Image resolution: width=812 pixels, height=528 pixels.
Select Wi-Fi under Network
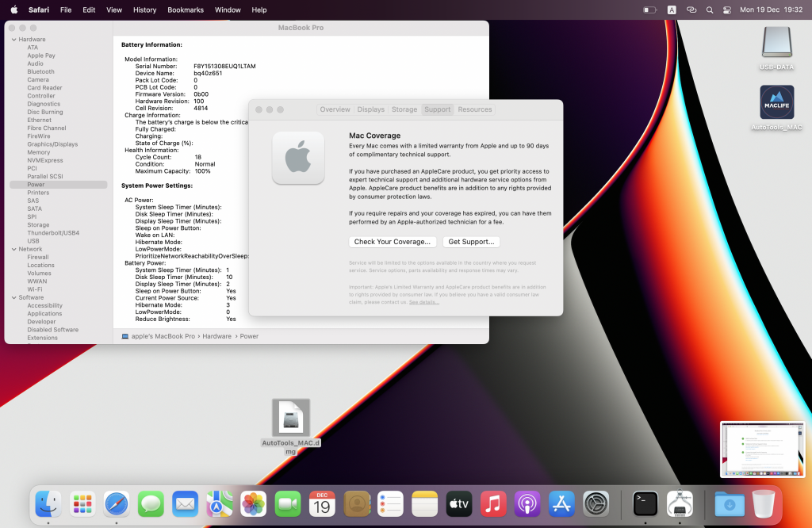point(35,290)
